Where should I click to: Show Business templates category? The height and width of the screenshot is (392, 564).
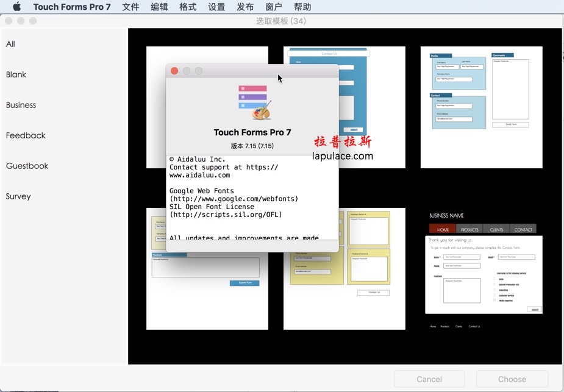point(21,105)
